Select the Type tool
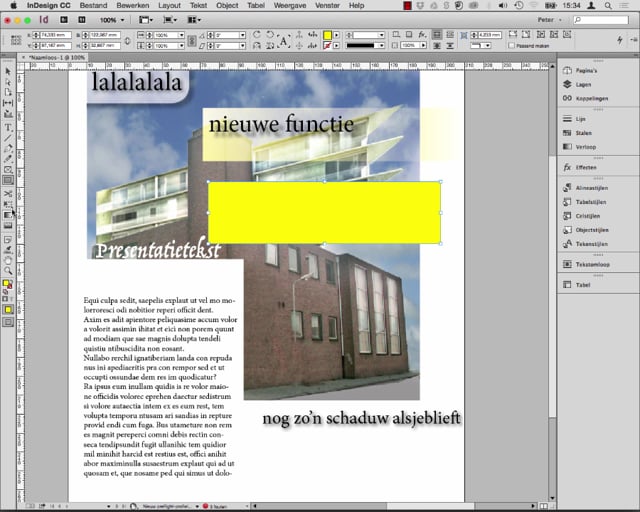Screen dimensions: 640x512 coord(8,128)
